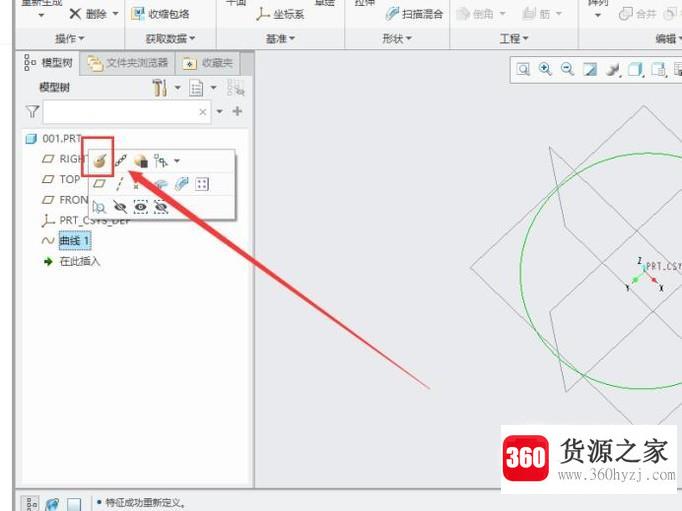Click first magnifier icon in mini toolbar bottom row

click(x=100, y=207)
